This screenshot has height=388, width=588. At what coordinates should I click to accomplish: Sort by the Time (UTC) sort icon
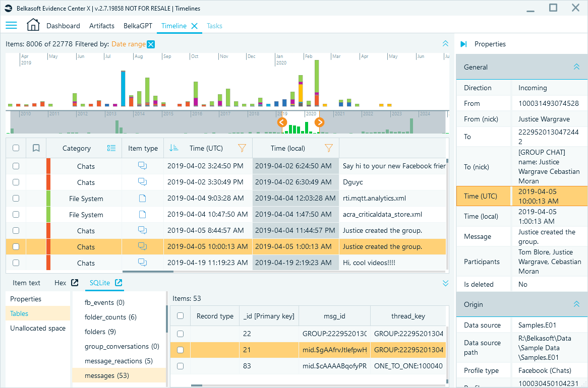click(x=173, y=148)
